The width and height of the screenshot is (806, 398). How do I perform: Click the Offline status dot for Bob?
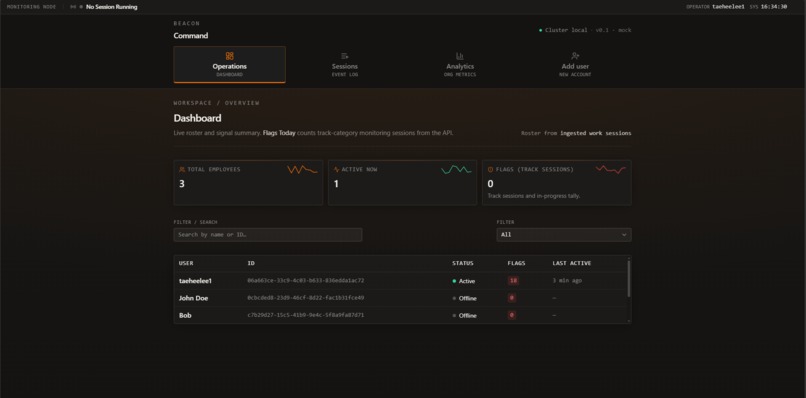point(454,316)
